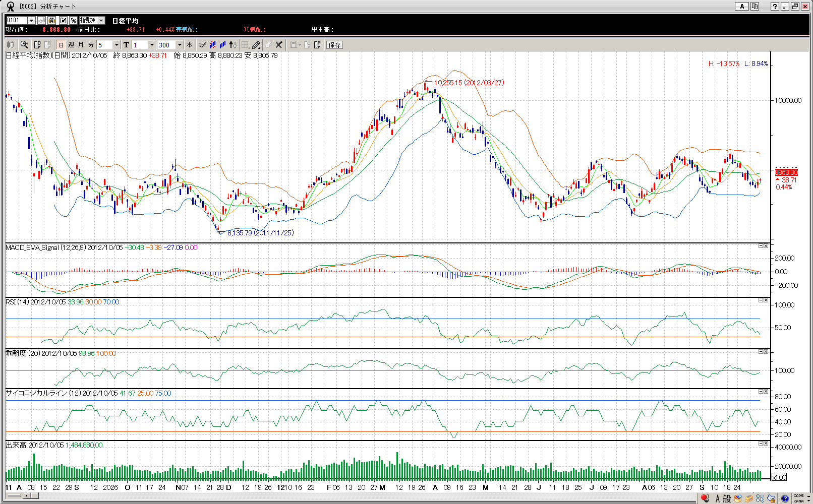Click the magnifier zoom tool icon
This screenshot has height=504, width=813.
tap(24, 45)
